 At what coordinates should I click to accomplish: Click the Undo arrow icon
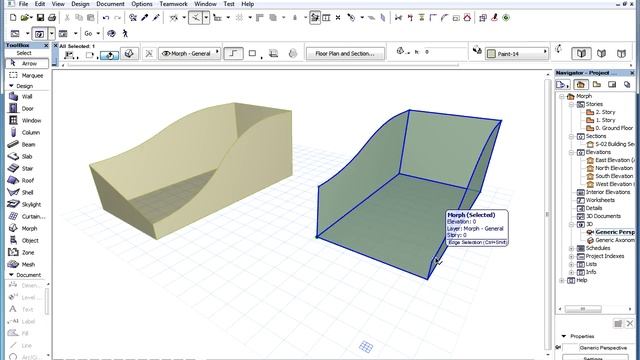106,18
